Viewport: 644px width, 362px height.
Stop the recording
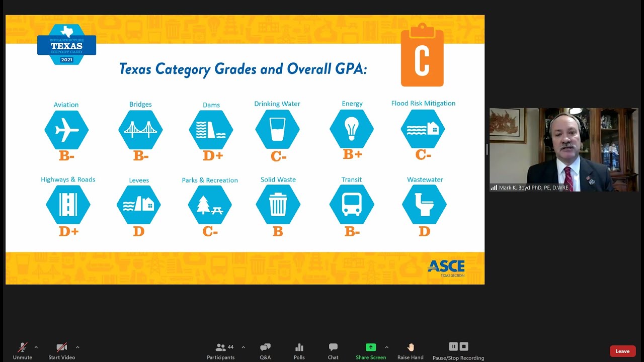[x=464, y=346]
